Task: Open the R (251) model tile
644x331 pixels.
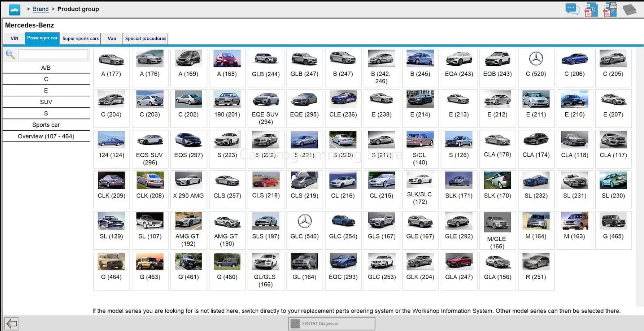Action: [x=536, y=271]
